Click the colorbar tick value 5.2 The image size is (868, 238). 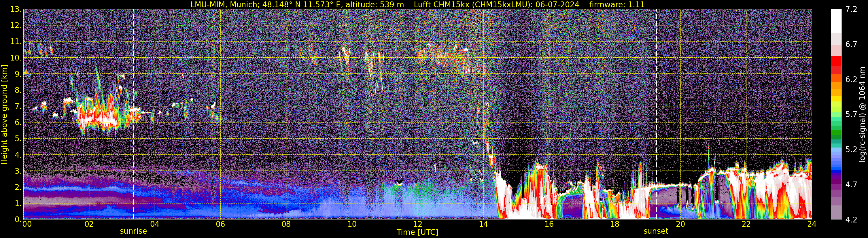click(x=851, y=150)
